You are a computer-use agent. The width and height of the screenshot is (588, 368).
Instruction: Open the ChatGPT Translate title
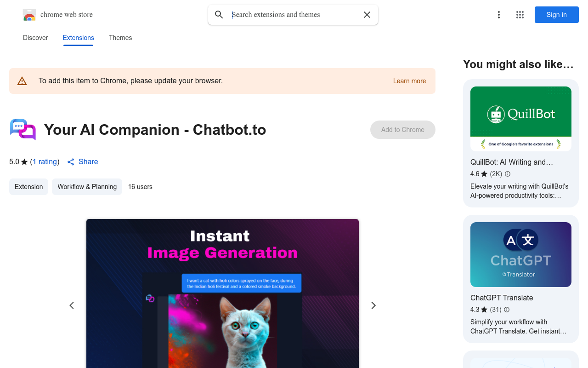[502, 298]
